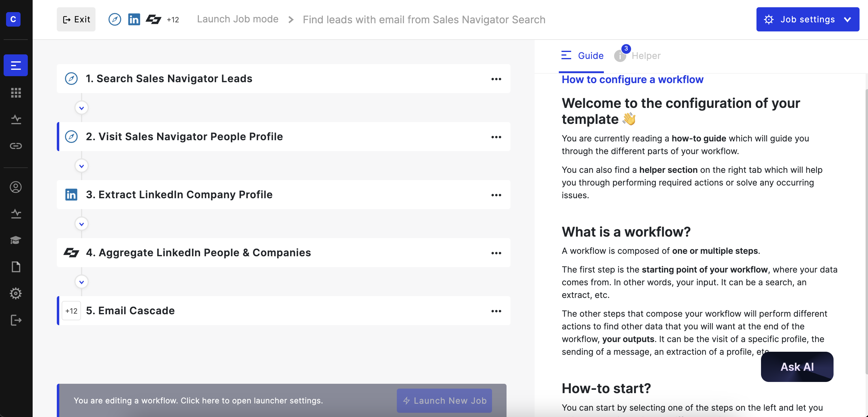Select step 1. Search Sales Navigator Leads

[x=284, y=79]
